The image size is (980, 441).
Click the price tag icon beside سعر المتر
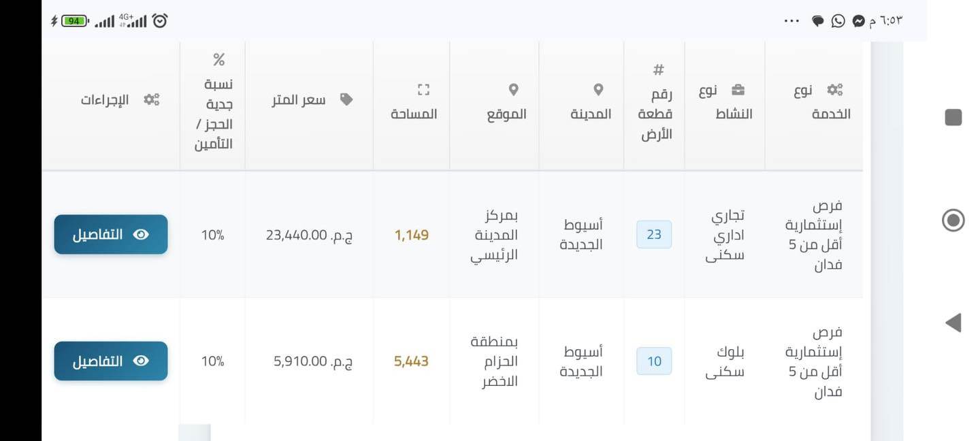346,99
